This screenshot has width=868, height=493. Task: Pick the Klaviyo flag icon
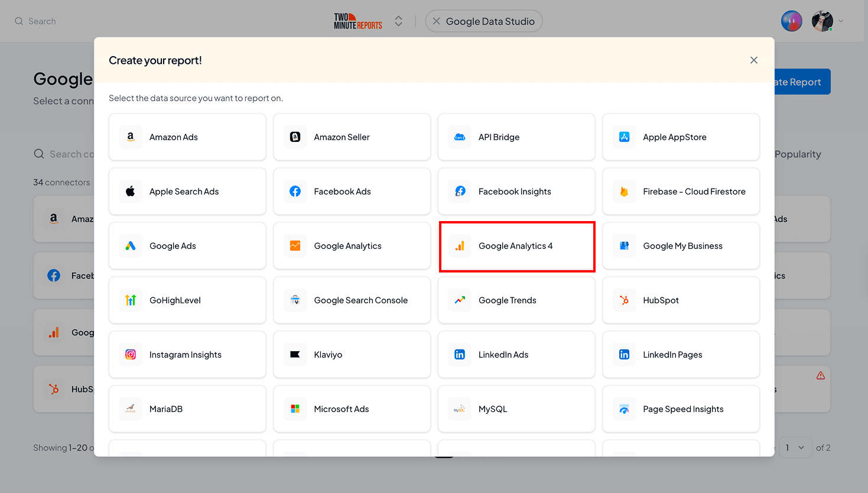(295, 355)
